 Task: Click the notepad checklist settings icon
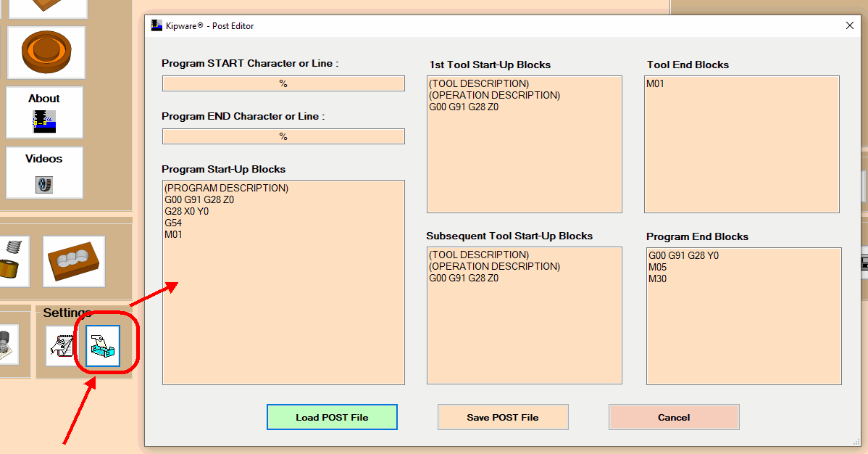click(x=62, y=346)
